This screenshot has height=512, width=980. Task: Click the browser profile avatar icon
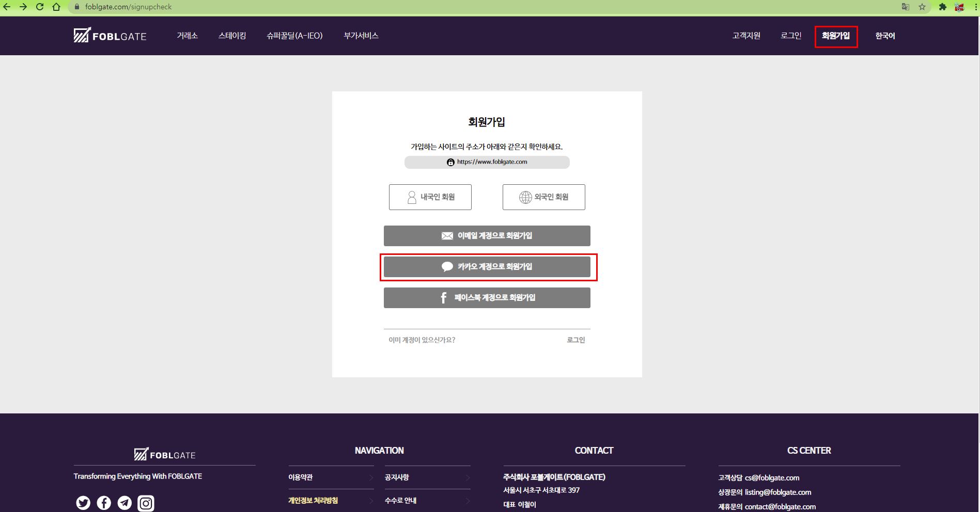tap(959, 7)
